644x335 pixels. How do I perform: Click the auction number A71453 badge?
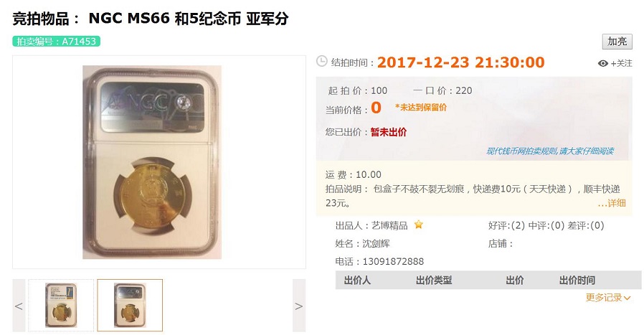pyautogui.click(x=56, y=42)
